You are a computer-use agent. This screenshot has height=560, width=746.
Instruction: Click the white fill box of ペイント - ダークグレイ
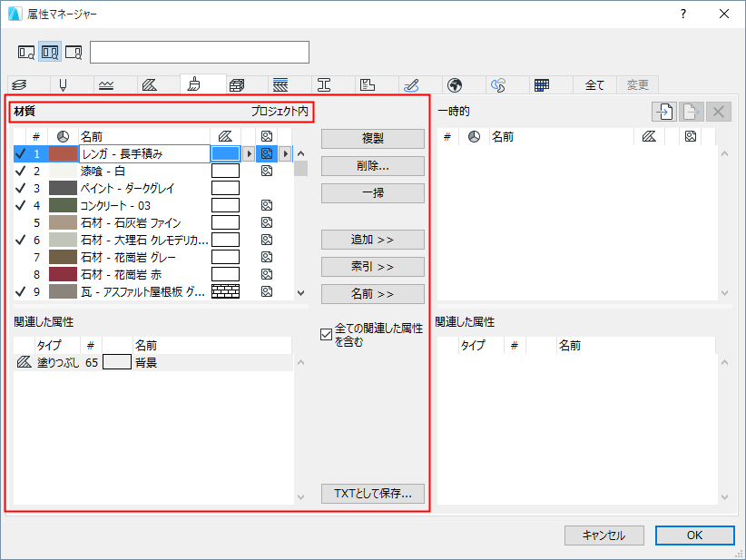click(x=225, y=188)
